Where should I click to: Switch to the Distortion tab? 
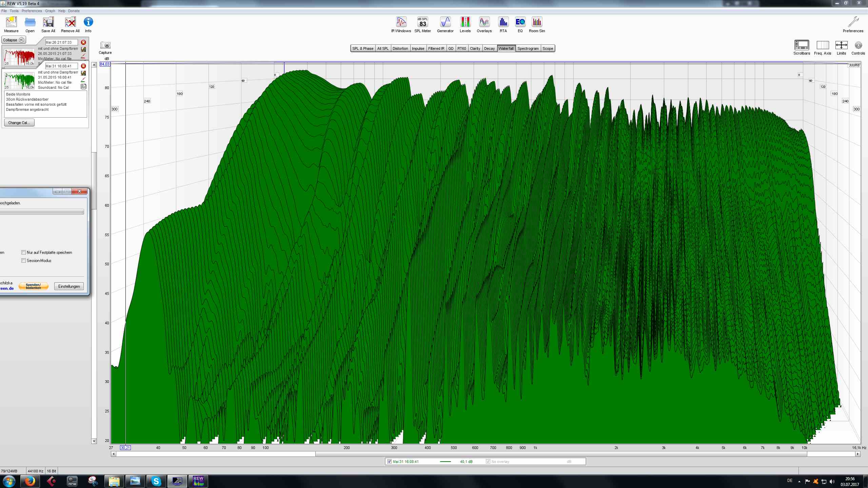point(400,48)
